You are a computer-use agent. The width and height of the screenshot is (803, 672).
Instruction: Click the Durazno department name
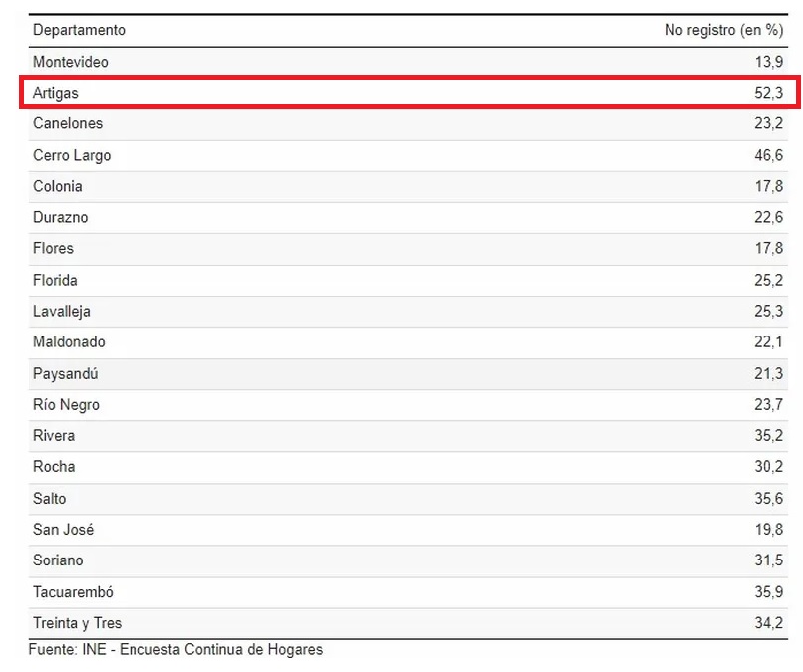[60, 217]
